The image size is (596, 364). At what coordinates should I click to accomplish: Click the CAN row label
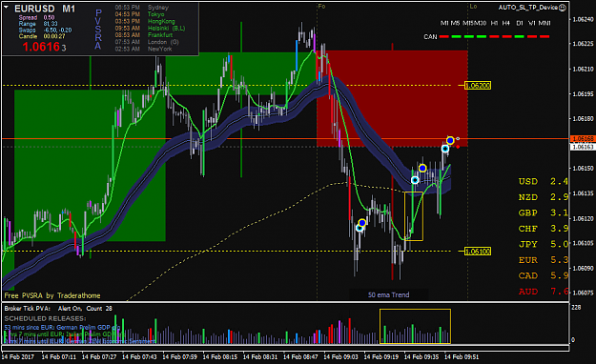click(x=430, y=37)
